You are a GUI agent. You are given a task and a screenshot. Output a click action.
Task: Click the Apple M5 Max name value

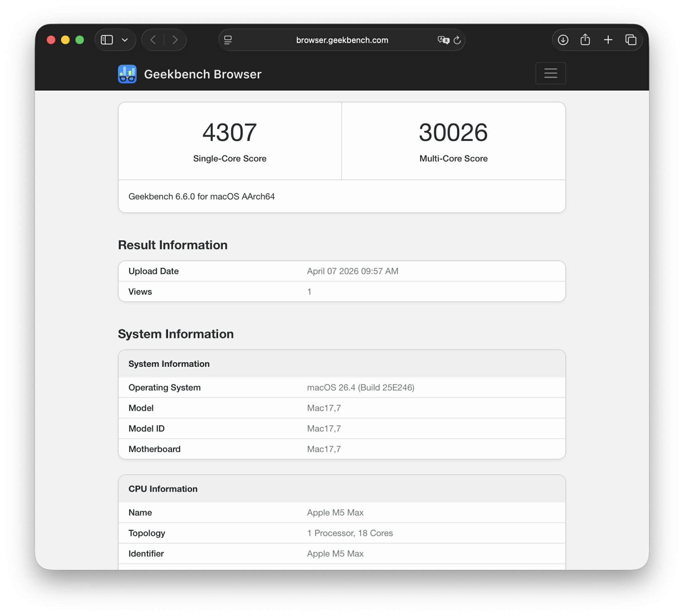coord(335,512)
